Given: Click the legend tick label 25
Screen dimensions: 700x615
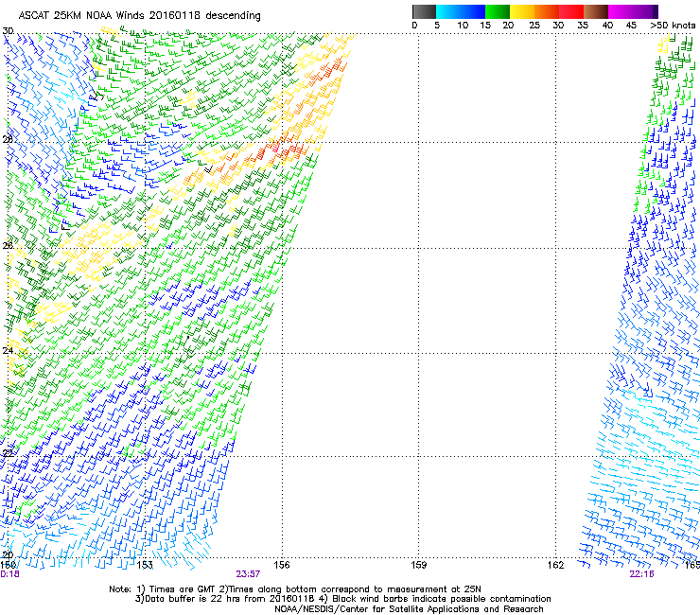Looking at the screenshot, I should pyautogui.click(x=534, y=26).
